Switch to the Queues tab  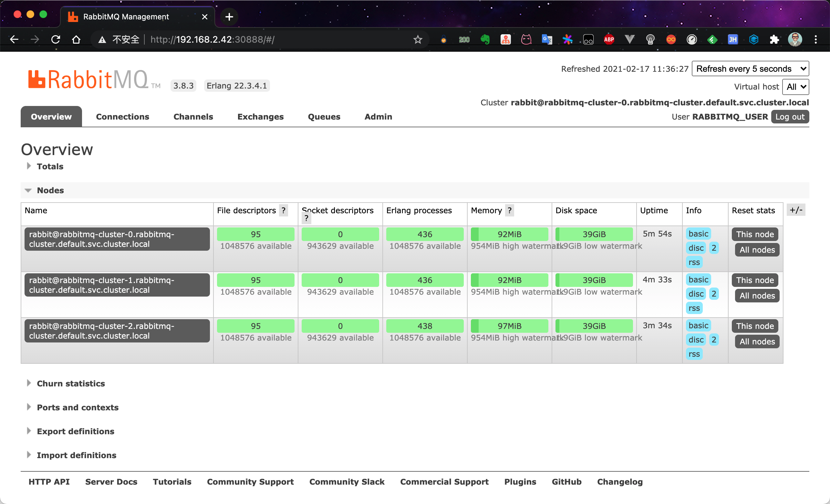(324, 117)
